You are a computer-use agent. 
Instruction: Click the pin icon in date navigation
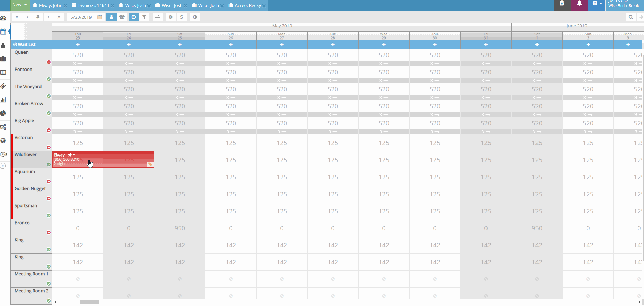tap(38, 17)
